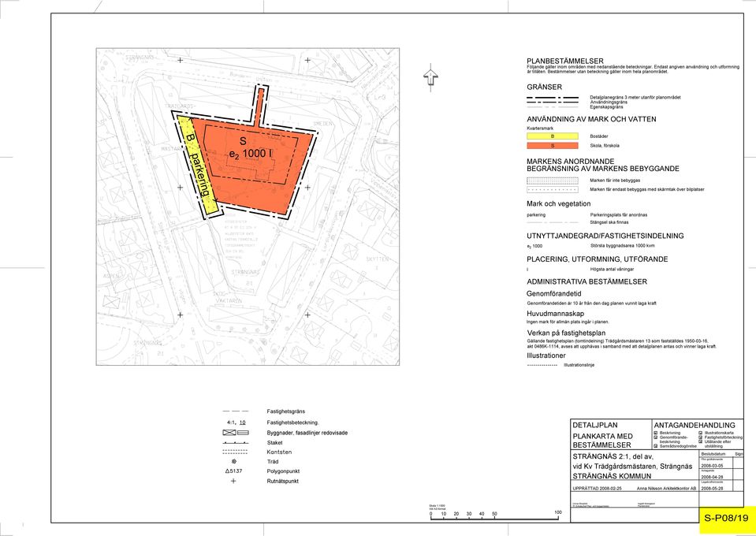Click the skärmtak över bilplatser pattern symbol
Viewport: 756px width, 536px height.
(x=552, y=189)
